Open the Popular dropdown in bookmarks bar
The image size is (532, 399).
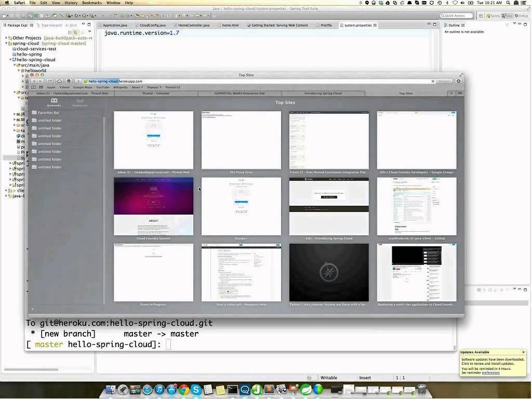pos(154,87)
